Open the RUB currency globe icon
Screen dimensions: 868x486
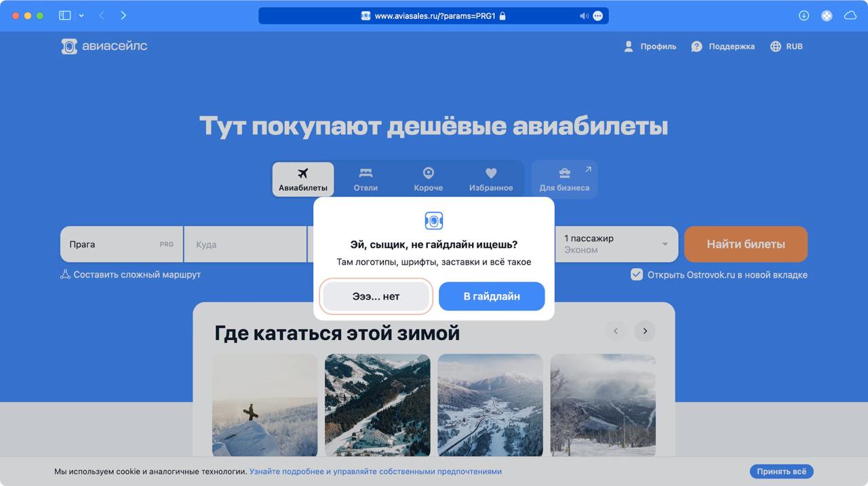pyautogui.click(x=774, y=46)
